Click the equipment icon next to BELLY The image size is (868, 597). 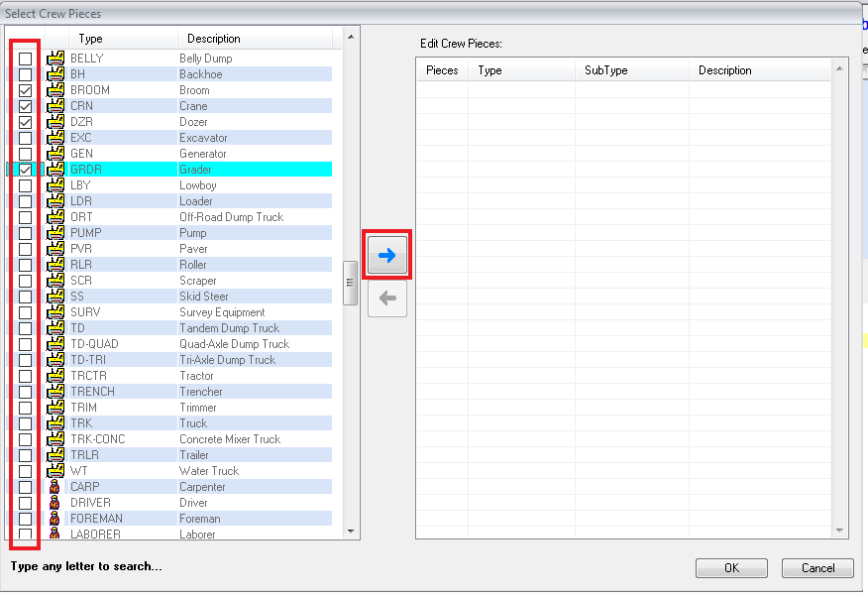[55, 58]
